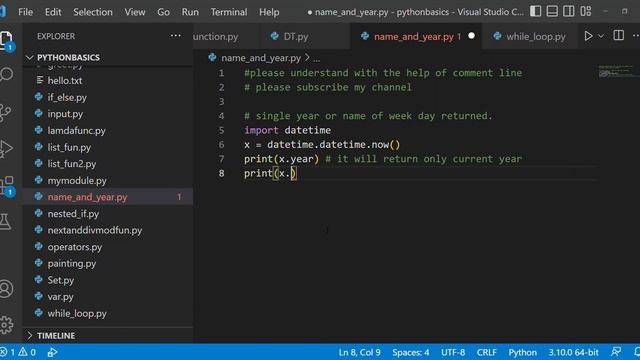Open Explorer views and more actions

(x=176, y=36)
